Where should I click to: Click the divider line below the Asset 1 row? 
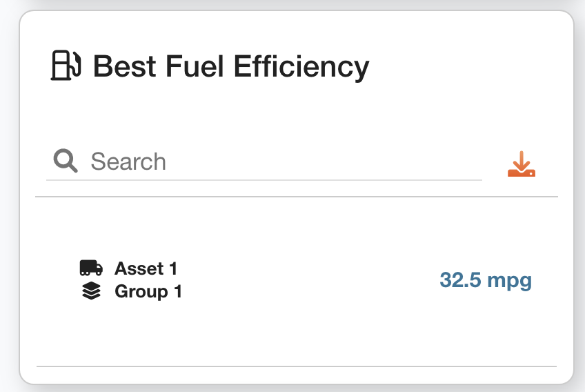pos(297,366)
